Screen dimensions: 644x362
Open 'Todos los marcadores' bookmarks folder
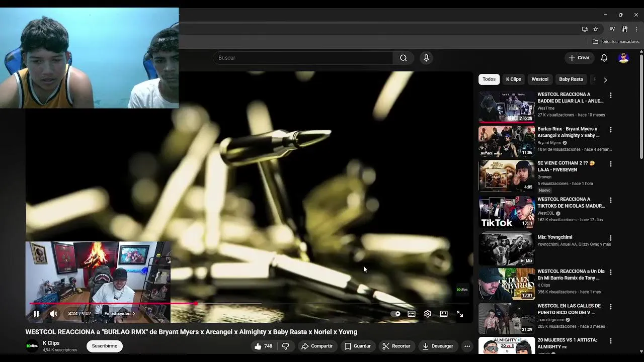(616, 42)
